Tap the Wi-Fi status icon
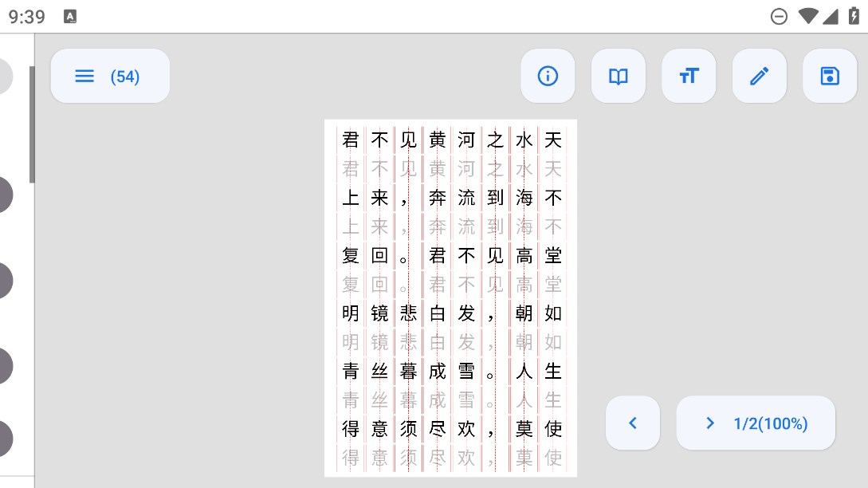The height and width of the screenshot is (488, 868). (808, 17)
